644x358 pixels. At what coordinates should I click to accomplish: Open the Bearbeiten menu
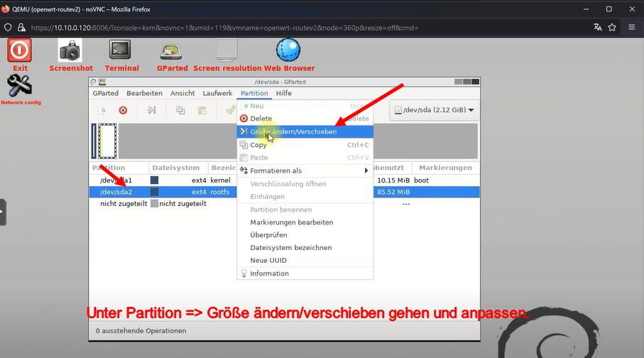pyautogui.click(x=144, y=93)
